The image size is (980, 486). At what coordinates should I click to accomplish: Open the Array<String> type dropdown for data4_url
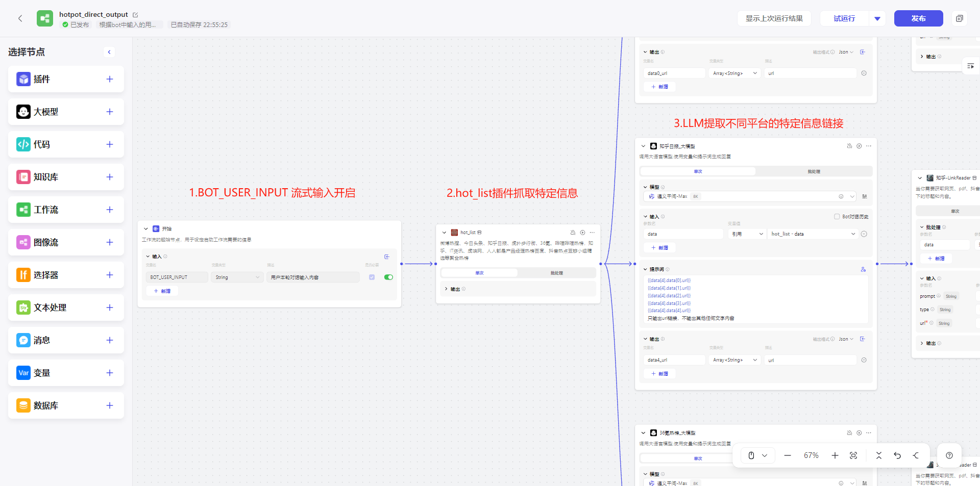(735, 360)
